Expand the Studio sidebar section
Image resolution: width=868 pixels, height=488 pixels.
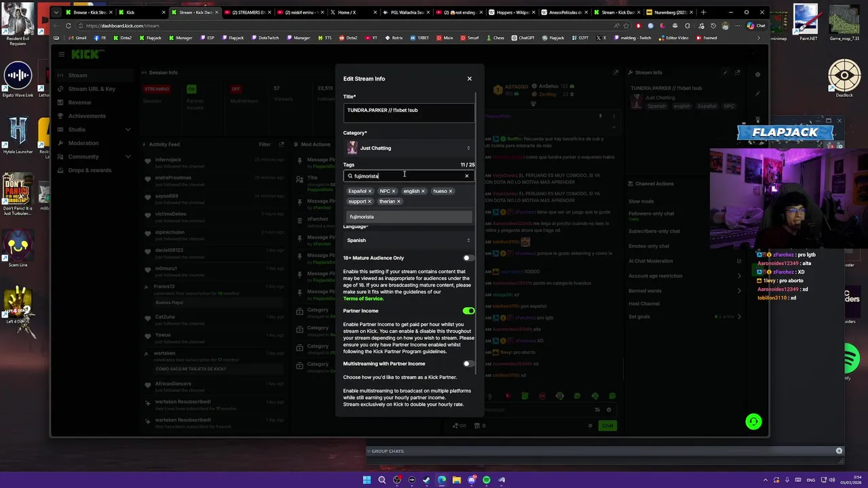[x=94, y=129]
